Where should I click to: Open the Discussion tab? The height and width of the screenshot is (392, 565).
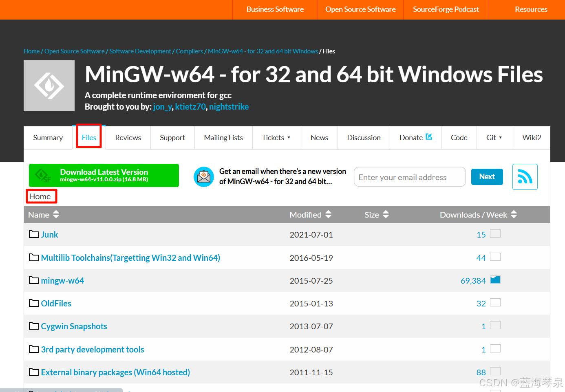pos(364,138)
